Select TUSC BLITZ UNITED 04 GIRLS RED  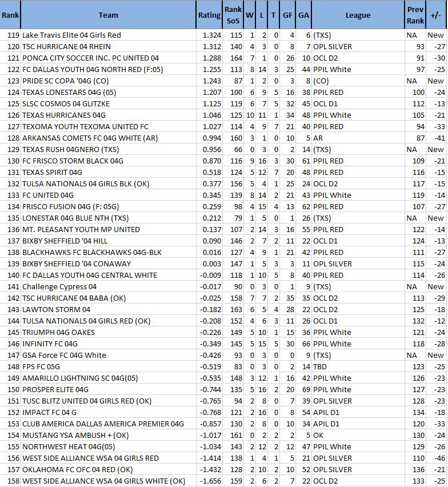[x=109, y=401]
